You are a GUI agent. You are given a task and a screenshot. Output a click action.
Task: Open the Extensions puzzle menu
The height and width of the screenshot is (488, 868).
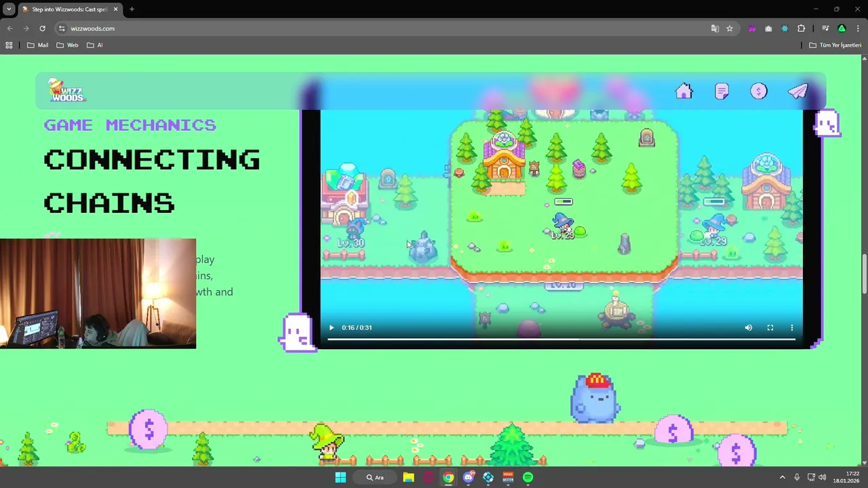802,28
